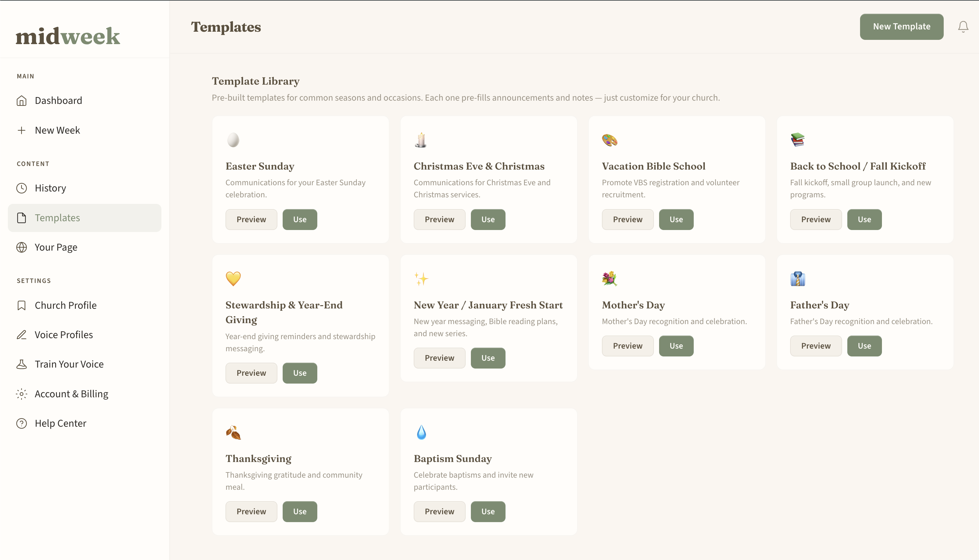Click the Account & Billing gear icon
The image size is (979, 560).
(x=22, y=394)
